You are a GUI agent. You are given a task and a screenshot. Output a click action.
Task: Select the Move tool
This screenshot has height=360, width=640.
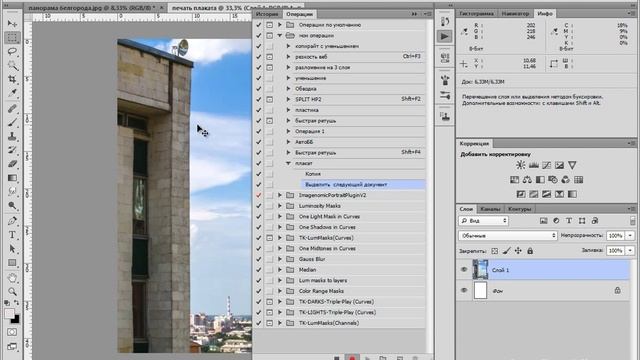12,24
